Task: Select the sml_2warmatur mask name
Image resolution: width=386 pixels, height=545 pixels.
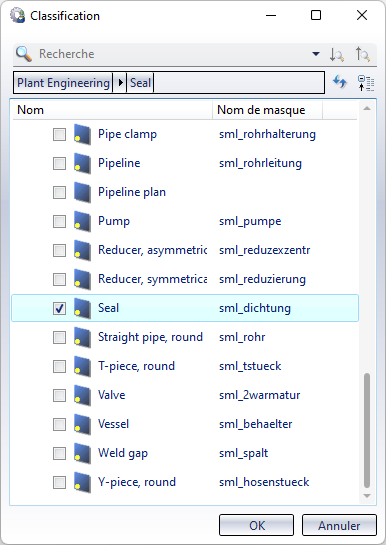Action: pos(260,395)
